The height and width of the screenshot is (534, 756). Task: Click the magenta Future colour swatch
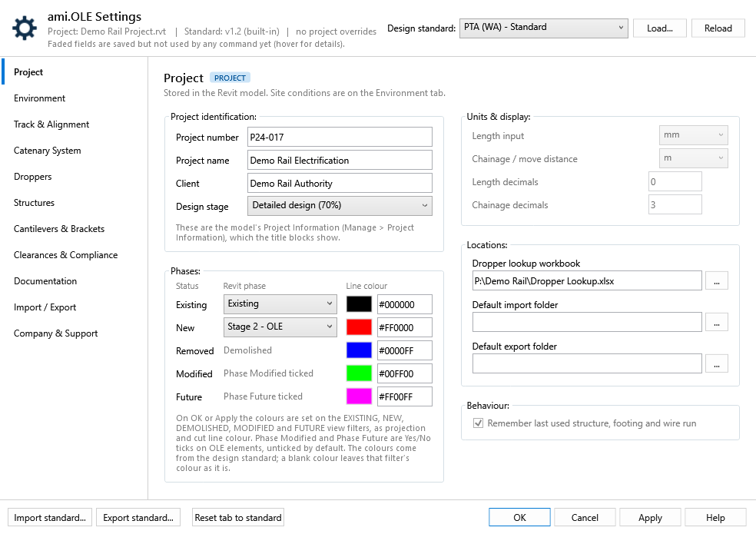point(360,396)
